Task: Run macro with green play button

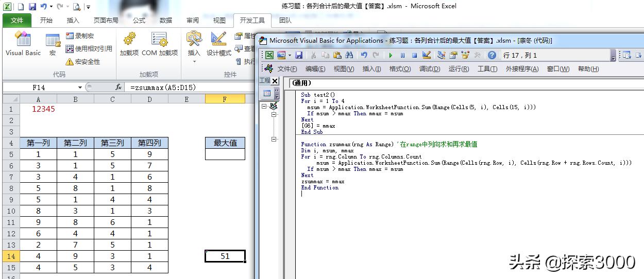Action: 391,55
